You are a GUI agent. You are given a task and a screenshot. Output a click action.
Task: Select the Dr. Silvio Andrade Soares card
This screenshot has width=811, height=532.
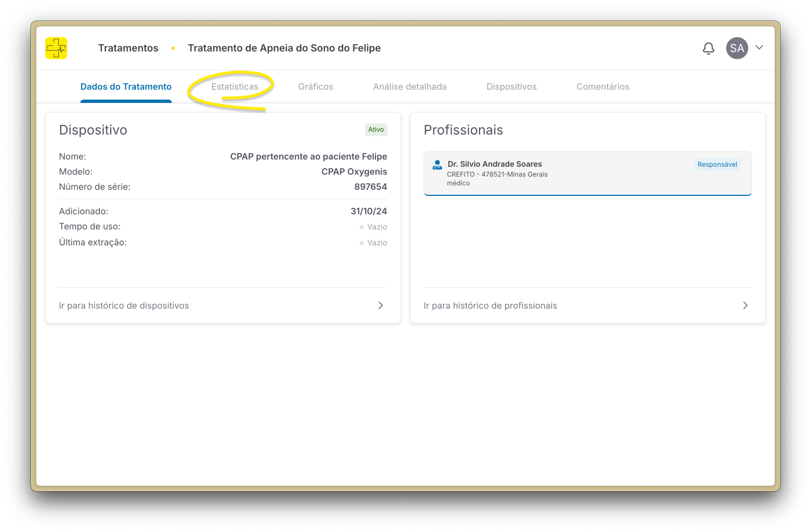pyautogui.click(x=587, y=173)
